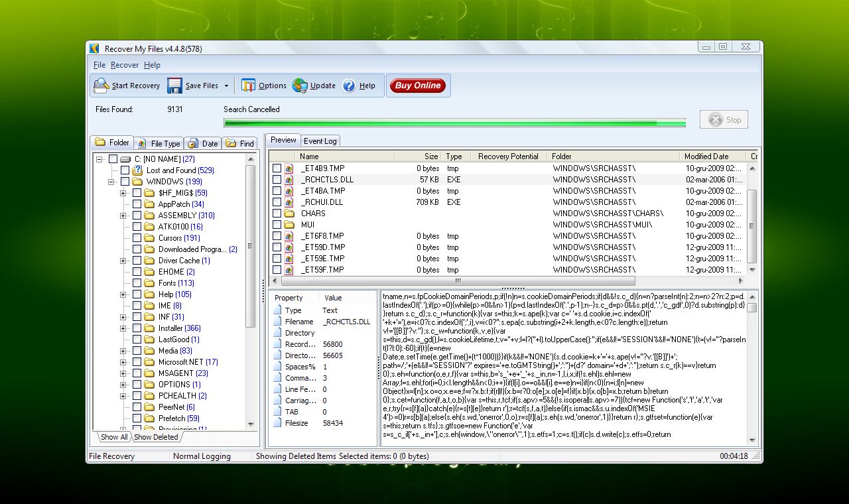Click the folder tree vertical scrollbar
The image size is (849, 504).
(251, 292)
